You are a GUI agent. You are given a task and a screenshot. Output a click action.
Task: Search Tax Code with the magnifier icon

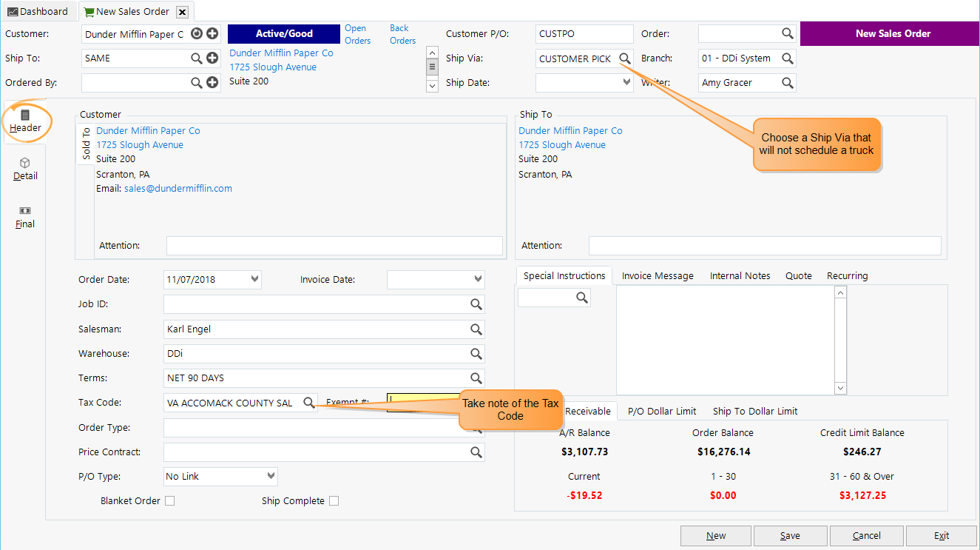tap(309, 402)
